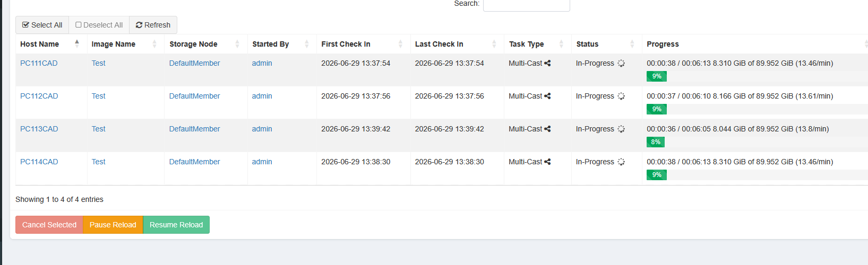Image resolution: width=868 pixels, height=265 pixels.
Task: Click Pause Reload button
Action: click(113, 225)
